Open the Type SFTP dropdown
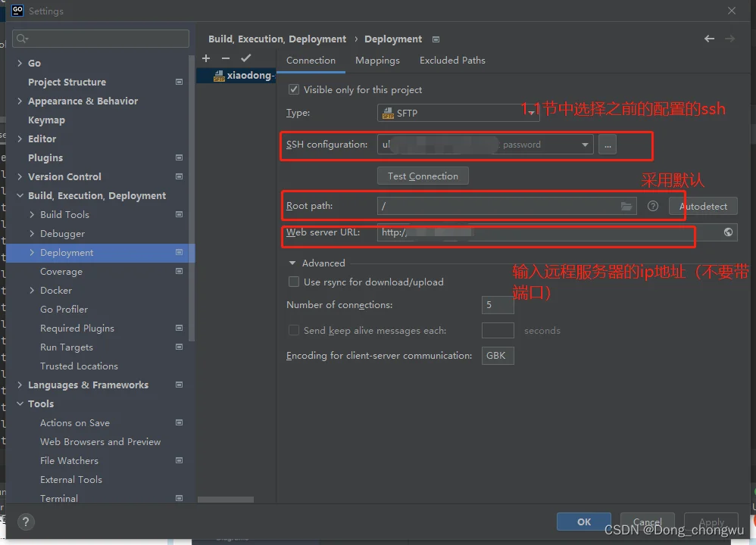 pyautogui.click(x=458, y=113)
